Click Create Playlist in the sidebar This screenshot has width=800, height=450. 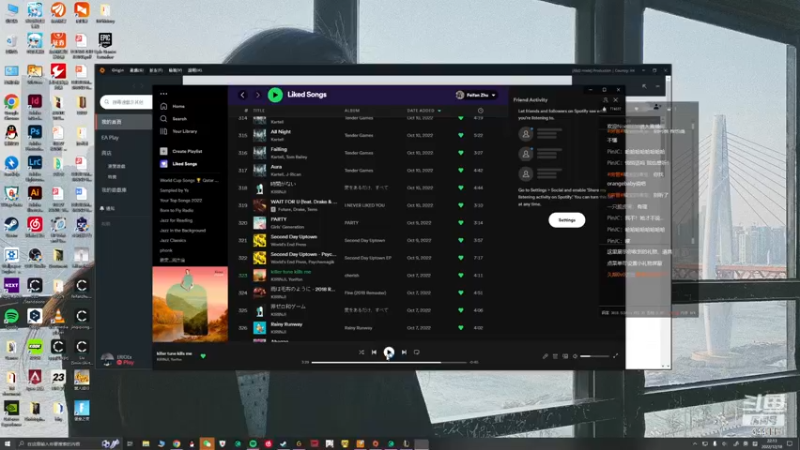[181, 151]
